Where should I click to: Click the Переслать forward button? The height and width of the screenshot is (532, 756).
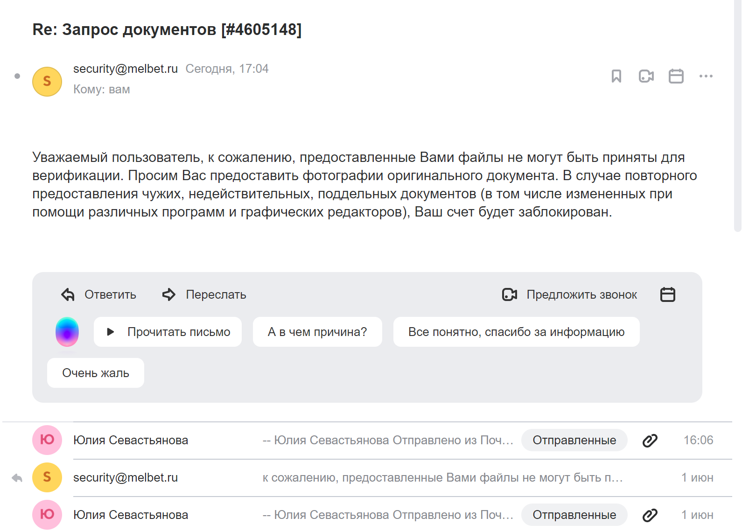coord(204,294)
